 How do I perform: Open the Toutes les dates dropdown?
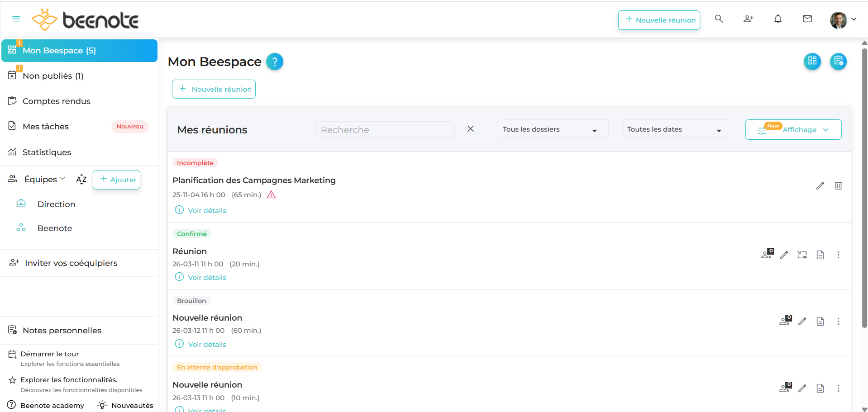pos(677,129)
